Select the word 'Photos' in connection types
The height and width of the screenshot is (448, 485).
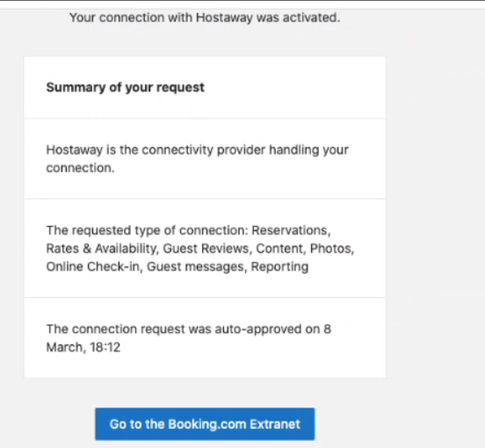332,249
